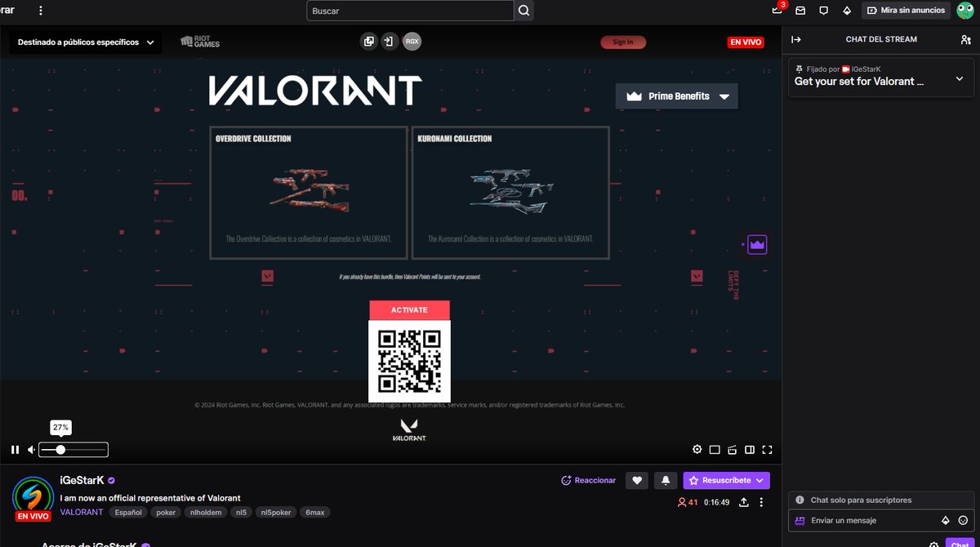
Task: Open whispers speech bubble icon
Action: (x=823, y=11)
